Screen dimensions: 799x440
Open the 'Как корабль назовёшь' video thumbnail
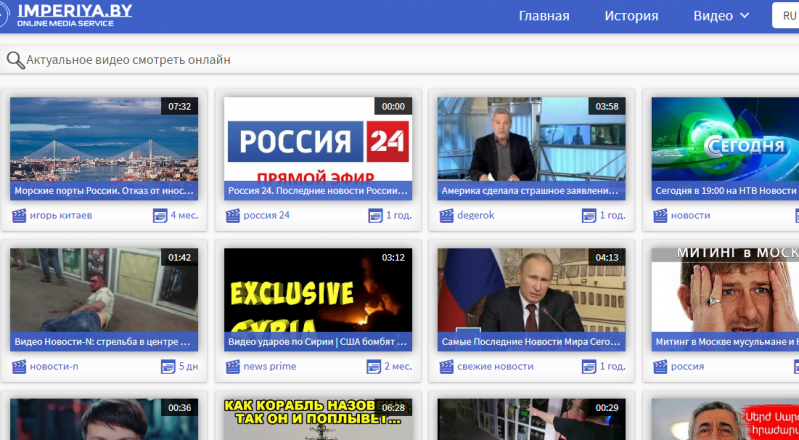click(x=318, y=420)
